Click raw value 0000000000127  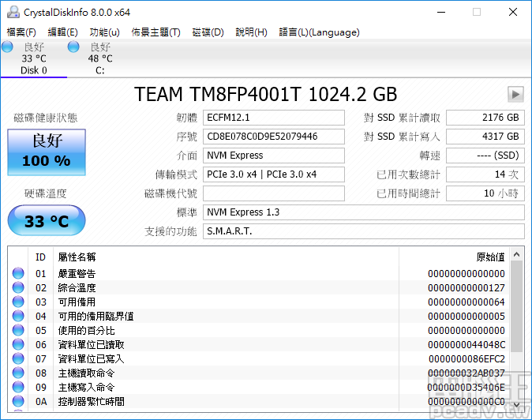click(466, 288)
